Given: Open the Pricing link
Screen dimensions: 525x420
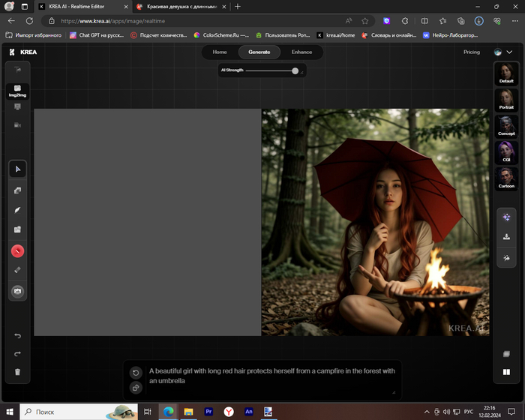Looking at the screenshot, I should click(x=472, y=52).
